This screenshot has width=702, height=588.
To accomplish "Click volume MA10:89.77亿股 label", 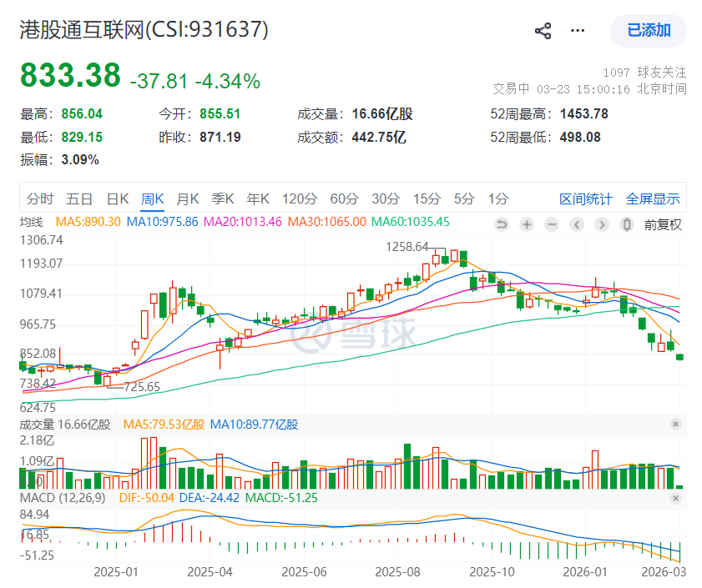I will click(254, 425).
